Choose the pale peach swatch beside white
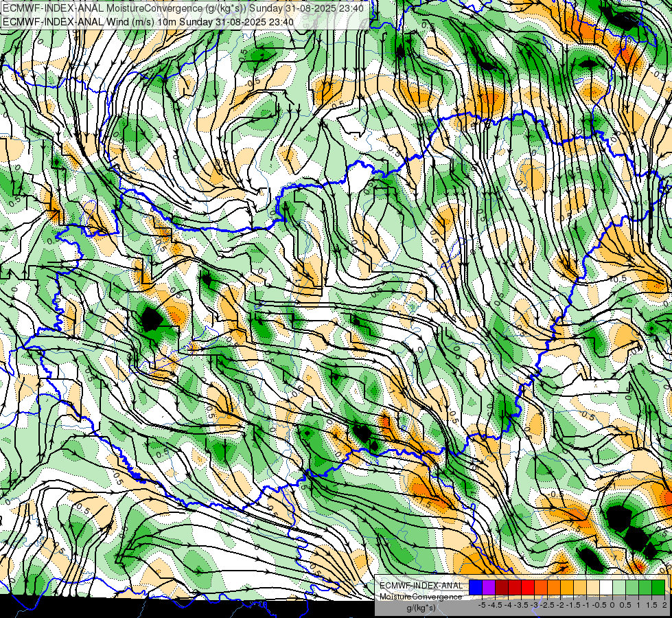The image size is (672, 618). pyautogui.click(x=593, y=587)
